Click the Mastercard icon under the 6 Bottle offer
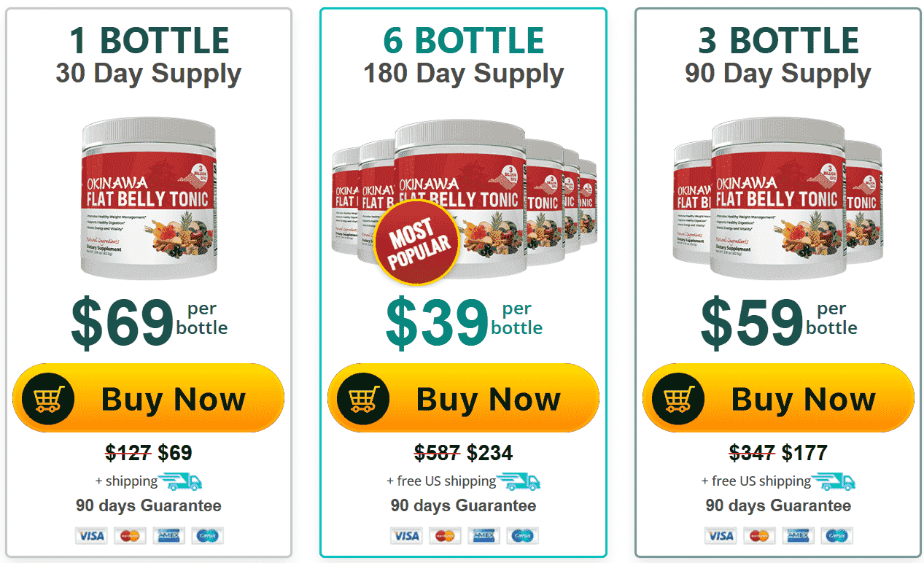The image size is (924, 563). [x=445, y=535]
